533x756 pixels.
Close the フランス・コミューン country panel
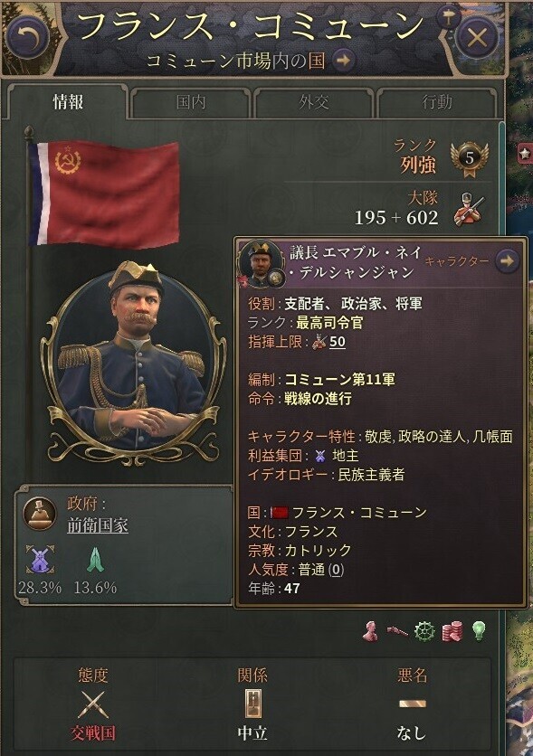(477, 37)
